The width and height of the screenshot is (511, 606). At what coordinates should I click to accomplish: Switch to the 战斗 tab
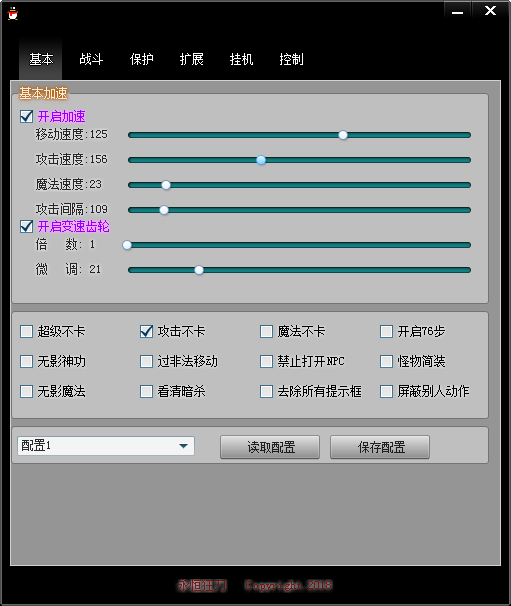coord(91,59)
